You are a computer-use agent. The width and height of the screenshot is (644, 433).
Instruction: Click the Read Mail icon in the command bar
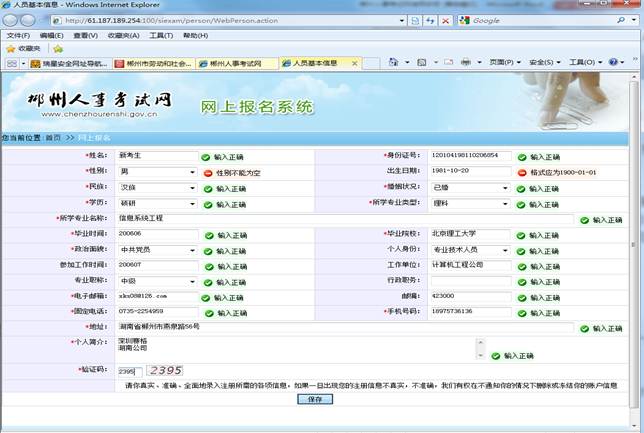coord(448,62)
